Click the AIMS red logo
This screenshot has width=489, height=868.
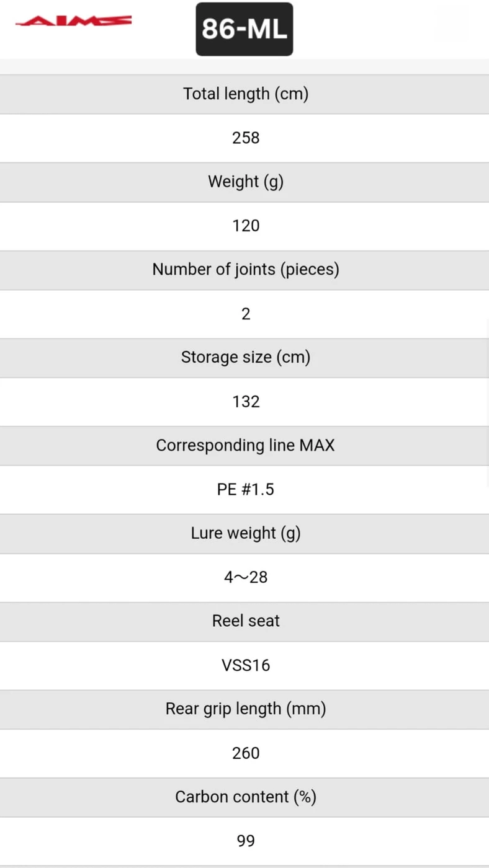73,22
